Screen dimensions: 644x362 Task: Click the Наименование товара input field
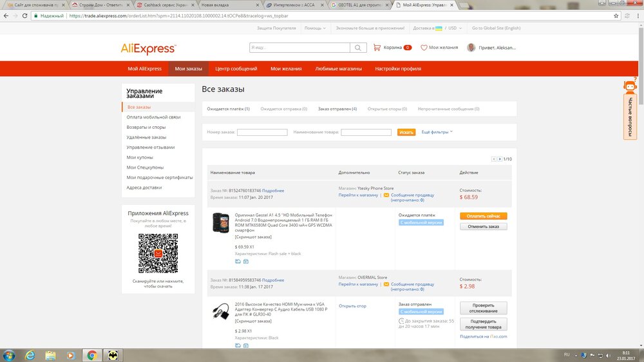click(366, 132)
